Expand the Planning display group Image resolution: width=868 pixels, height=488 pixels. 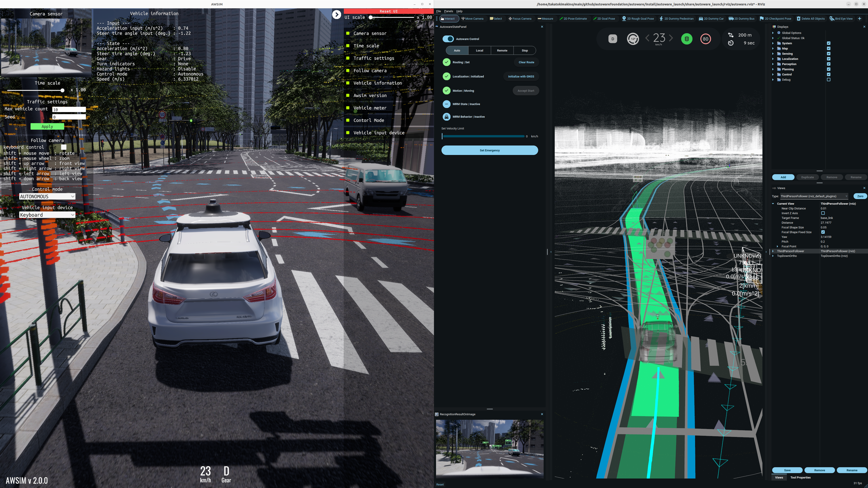click(x=773, y=69)
